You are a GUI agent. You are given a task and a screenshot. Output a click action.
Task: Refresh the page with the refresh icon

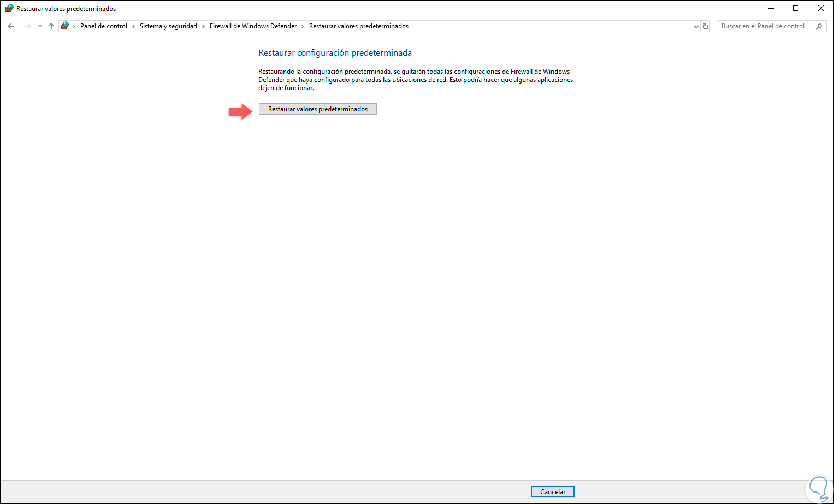pyautogui.click(x=706, y=26)
